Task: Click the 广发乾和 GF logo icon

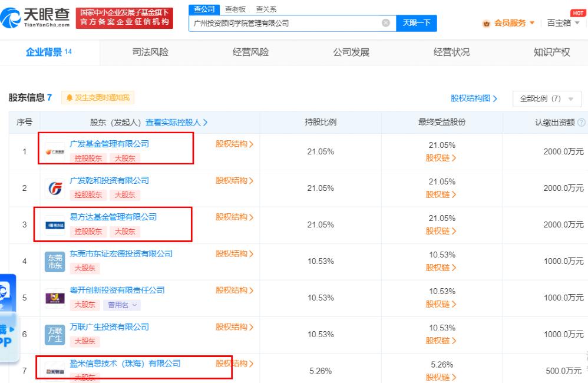Action: (55, 189)
